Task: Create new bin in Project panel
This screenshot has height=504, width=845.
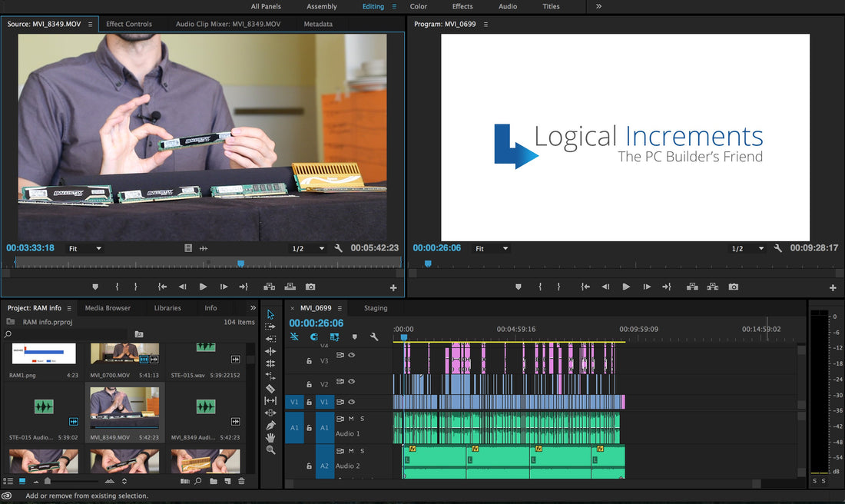Action: (213, 481)
